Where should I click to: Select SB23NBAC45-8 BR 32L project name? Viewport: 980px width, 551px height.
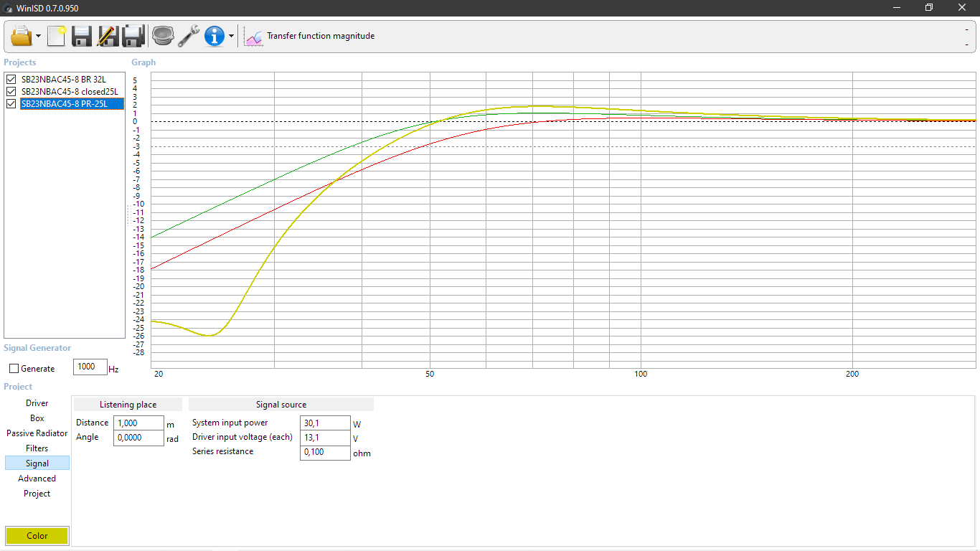click(63, 80)
